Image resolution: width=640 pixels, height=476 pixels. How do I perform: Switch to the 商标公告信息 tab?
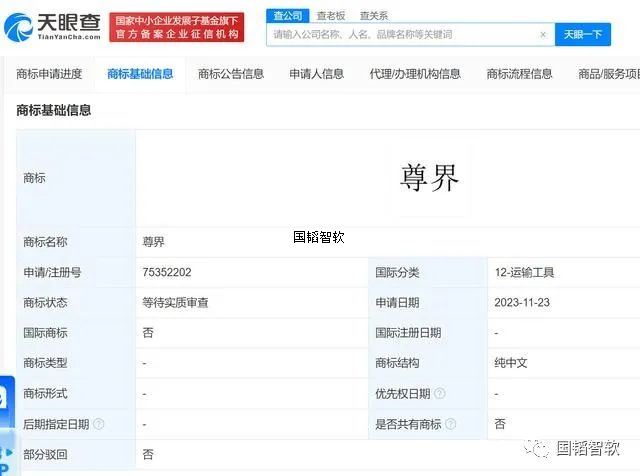231,74
